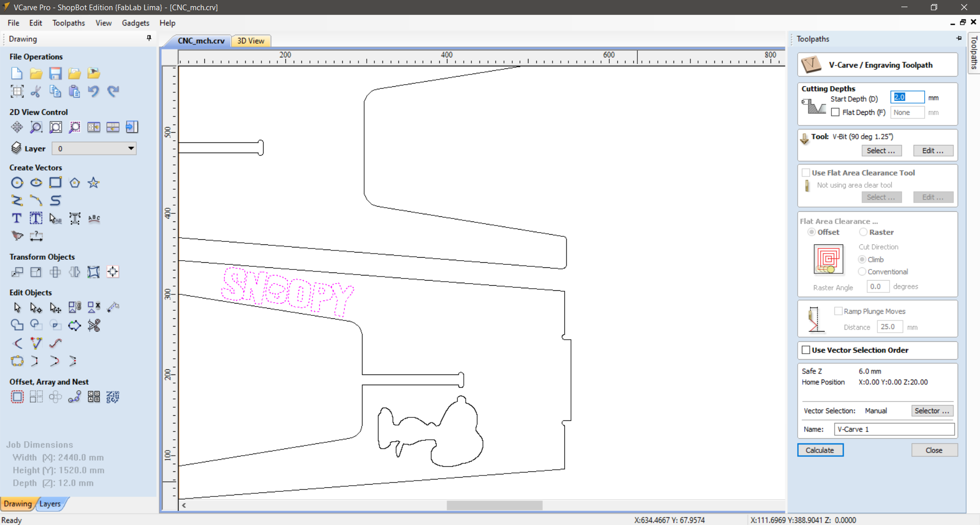Open the Interactive Trim scissors tool
980x525 pixels.
[93, 326]
